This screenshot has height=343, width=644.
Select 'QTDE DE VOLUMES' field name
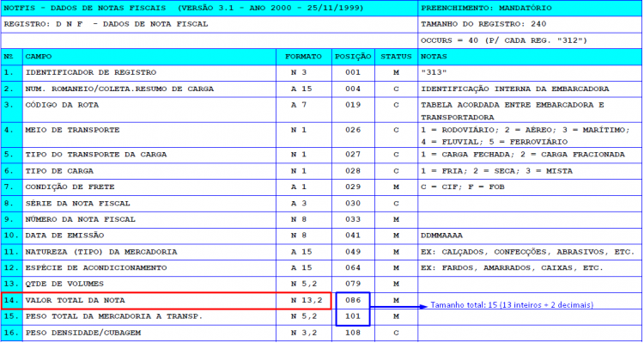[64, 284]
